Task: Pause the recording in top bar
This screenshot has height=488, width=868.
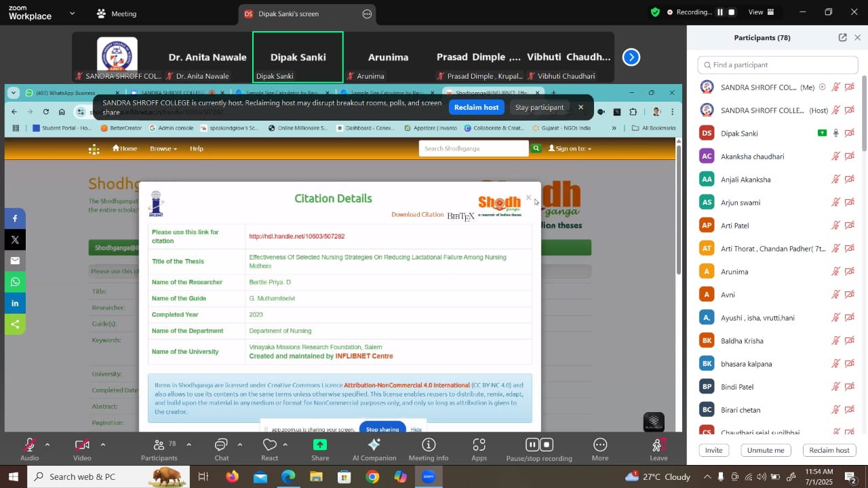Action: (720, 12)
